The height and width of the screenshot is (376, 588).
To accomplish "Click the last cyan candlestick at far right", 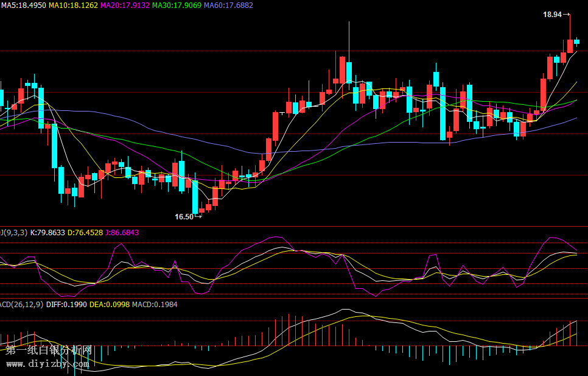I will pos(576,41).
